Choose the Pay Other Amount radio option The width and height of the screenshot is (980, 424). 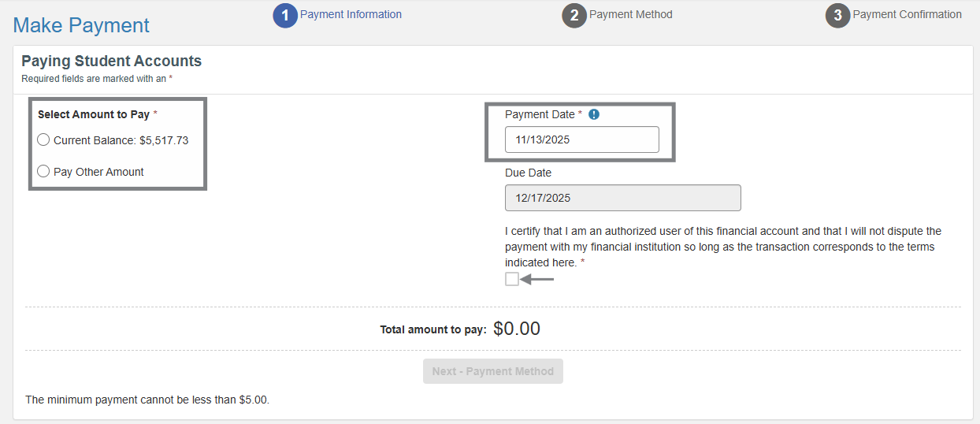point(43,172)
